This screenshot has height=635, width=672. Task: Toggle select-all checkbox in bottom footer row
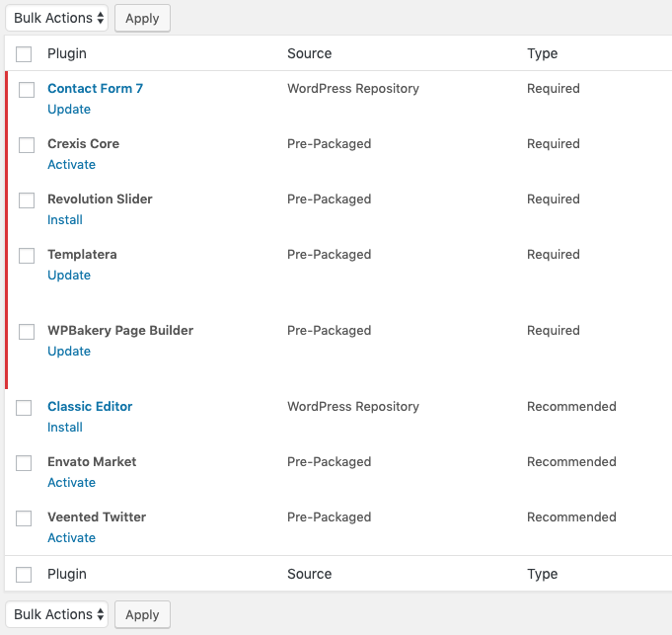point(24,575)
